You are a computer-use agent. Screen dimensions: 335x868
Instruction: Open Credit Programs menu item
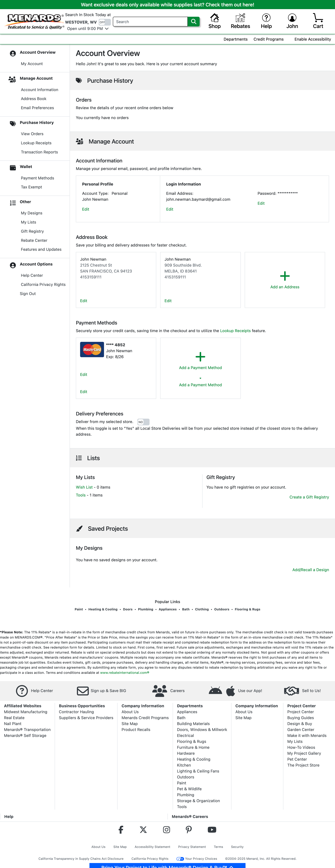point(269,39)
